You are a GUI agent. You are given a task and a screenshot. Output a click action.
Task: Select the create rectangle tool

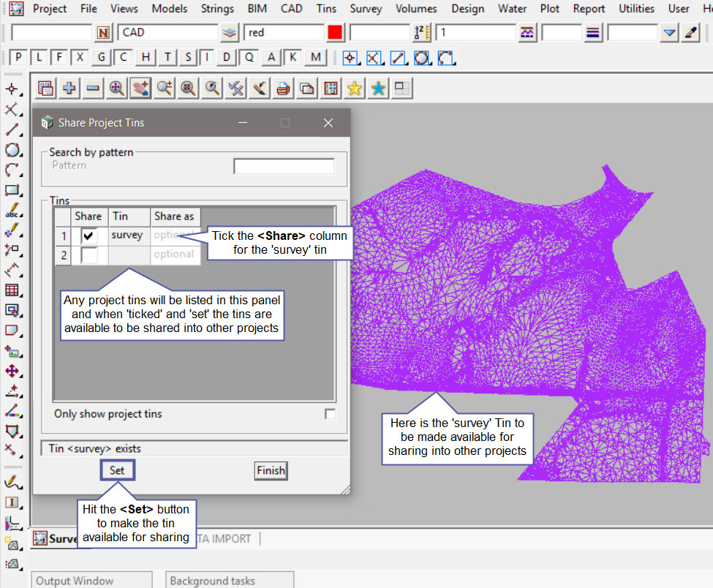click(x=12, y=190)
